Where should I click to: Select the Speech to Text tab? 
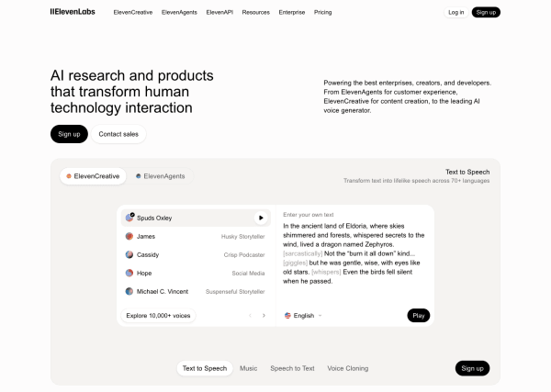pos(292,368)
